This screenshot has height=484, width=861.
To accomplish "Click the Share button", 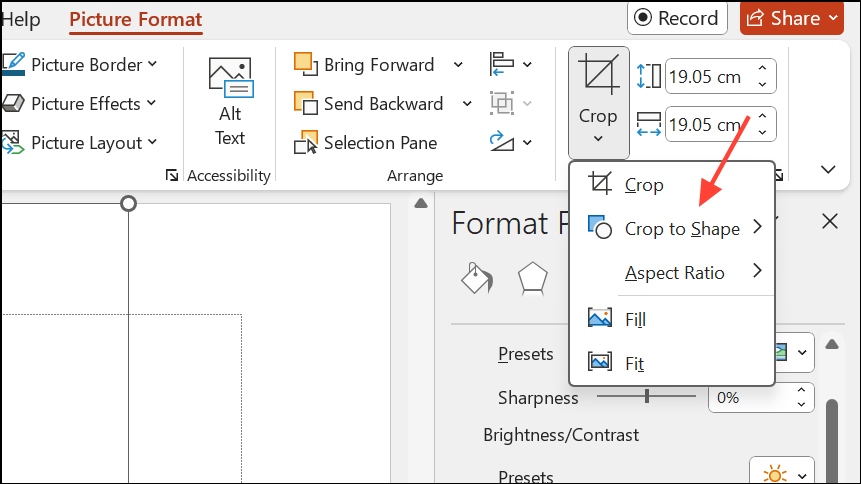I will pos(792,18).
